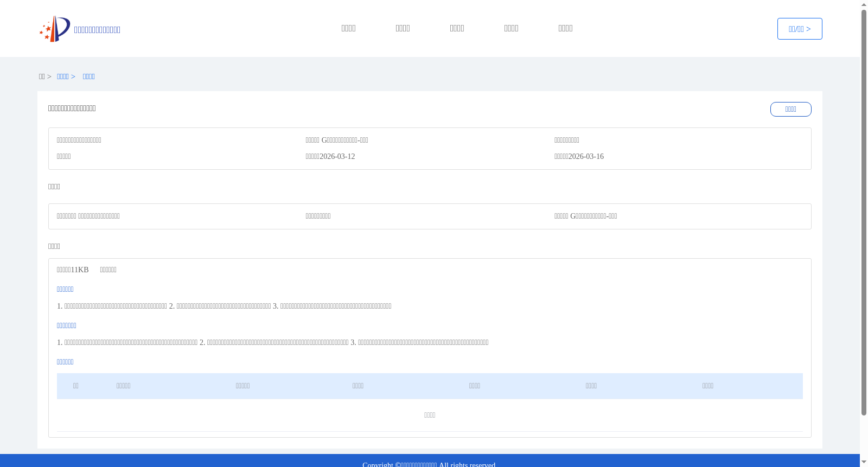The width and height of the screenshot is (868, 467).
Task: Open the site title text beside the logo
Action: click(x=97, y=30)
